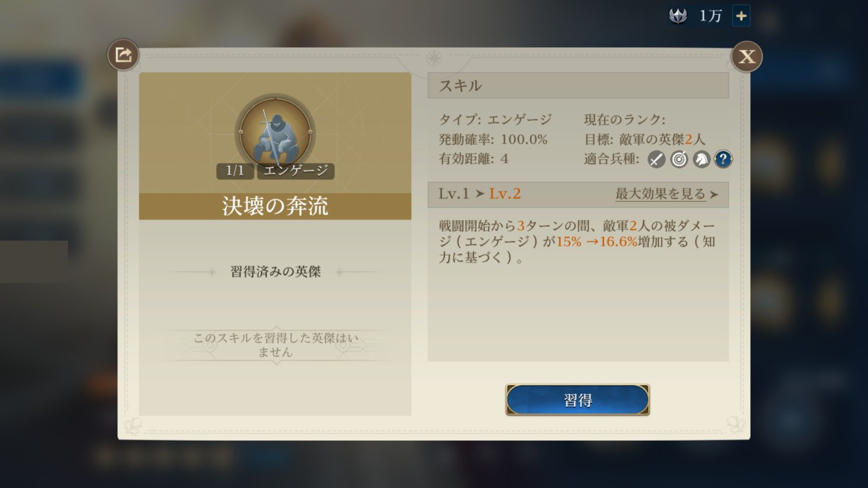Tap the 1万 currency amount
The height and width of the screenshot is (488, 868).
[x=710, y=16]
